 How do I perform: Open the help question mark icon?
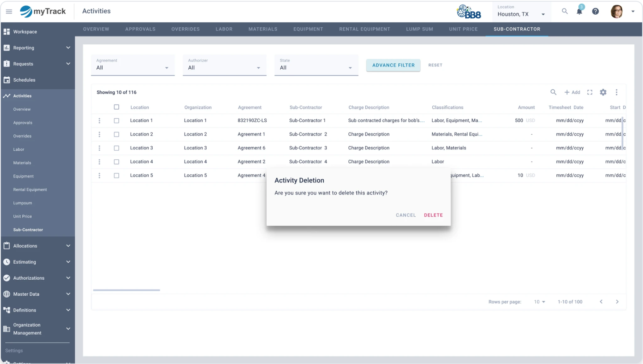[x=595, y=11]
